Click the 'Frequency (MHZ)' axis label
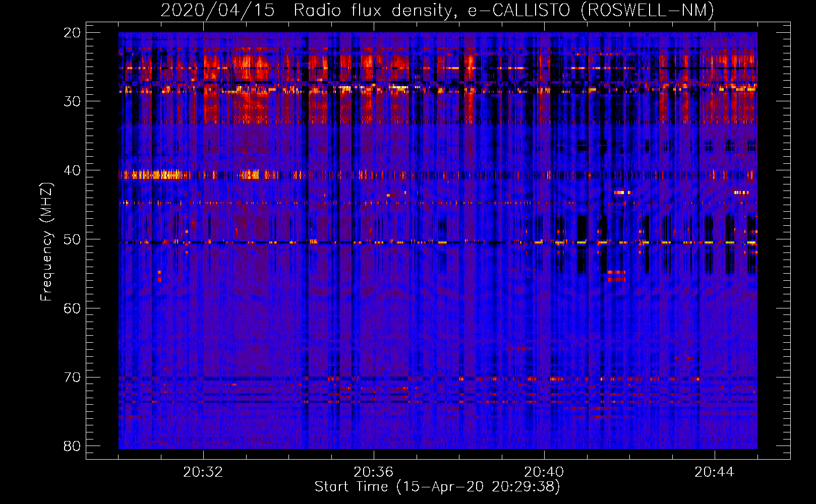816x504 pixels. tap(46, 242)
